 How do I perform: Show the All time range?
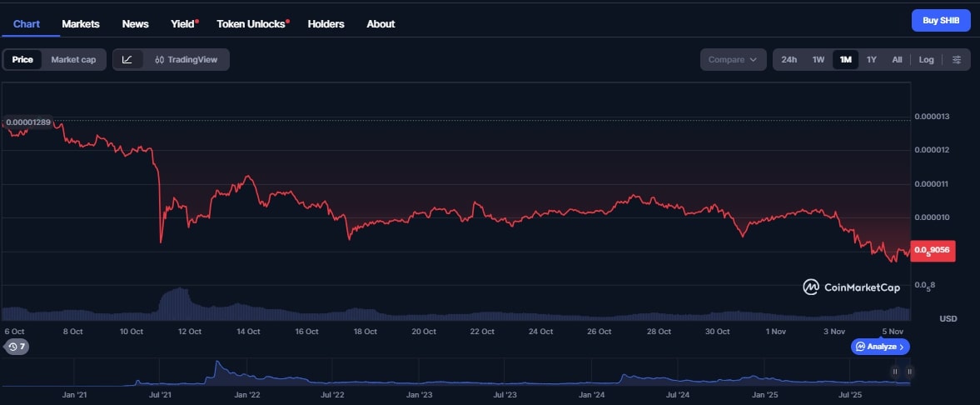pos(897,59)
